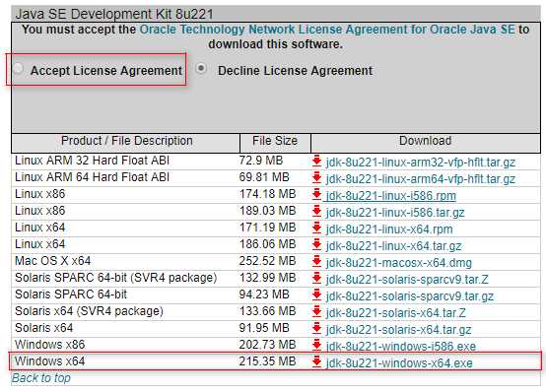The height and width of the screenshot is (392, 546).
Task: Open the jdk-8u221-linux-i586.tar.gz link
Action: (x=395, y=213)
